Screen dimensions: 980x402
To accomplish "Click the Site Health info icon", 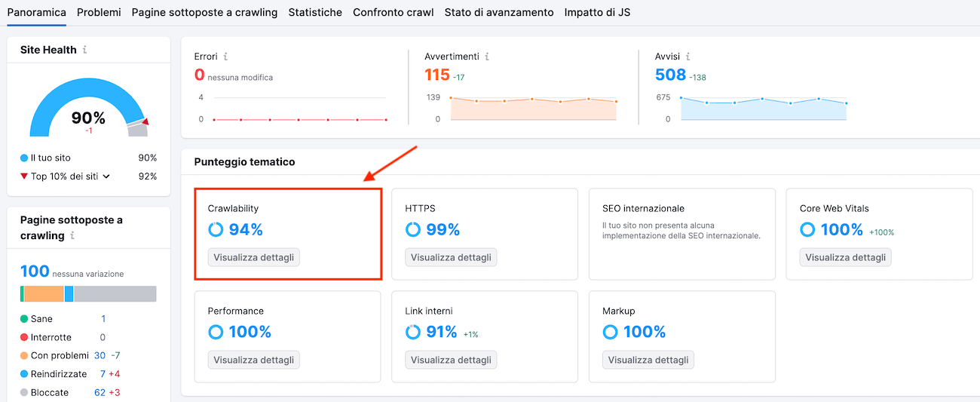I will click(x=84, y=50).
